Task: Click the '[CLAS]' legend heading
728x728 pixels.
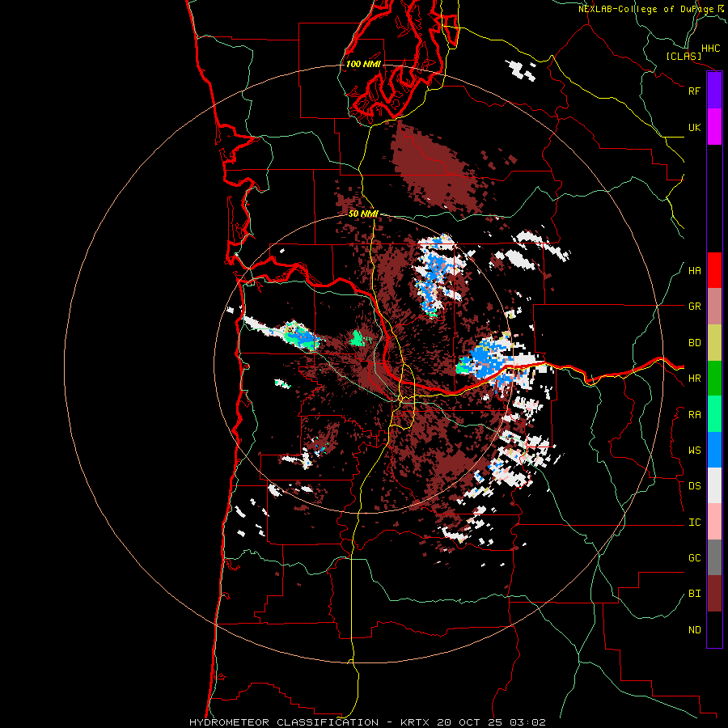Action: pos(684,57)
